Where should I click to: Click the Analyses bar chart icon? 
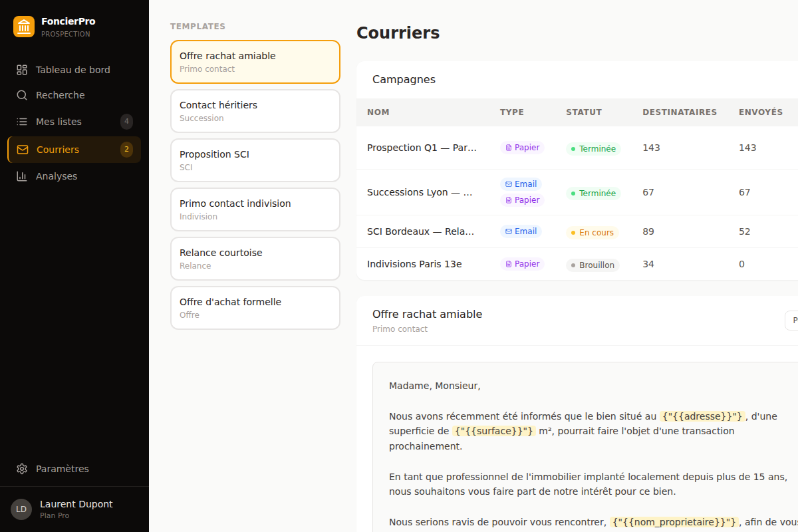(x=22, y=176)
